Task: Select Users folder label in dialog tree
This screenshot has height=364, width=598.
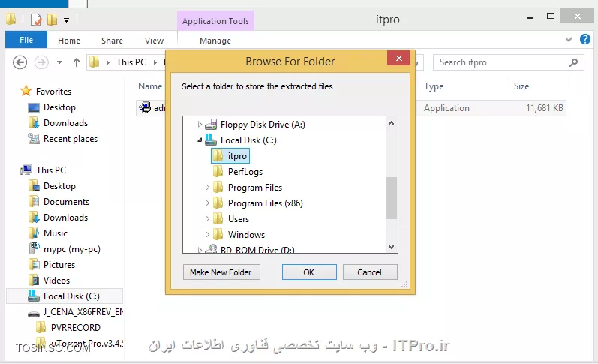Action: click(x=239, y=219)
